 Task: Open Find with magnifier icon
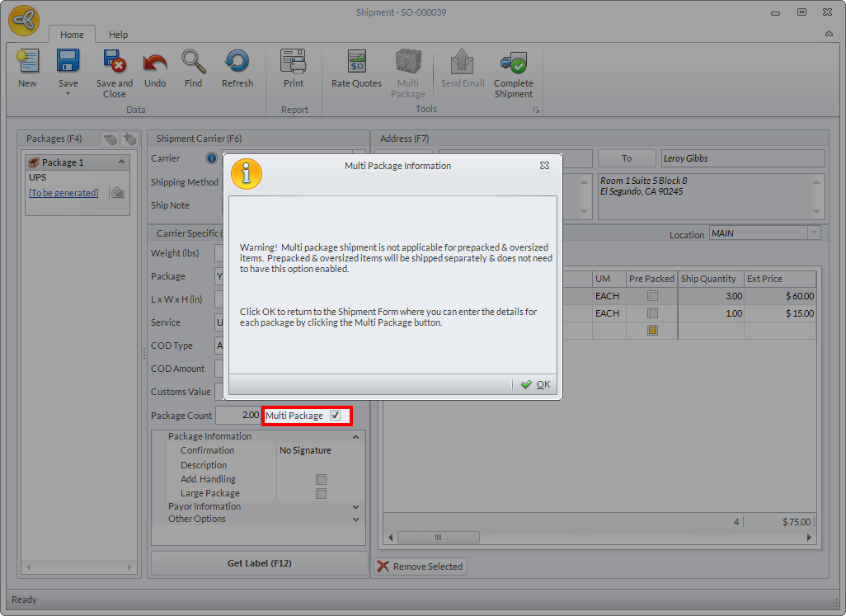[x=194, y=63]
